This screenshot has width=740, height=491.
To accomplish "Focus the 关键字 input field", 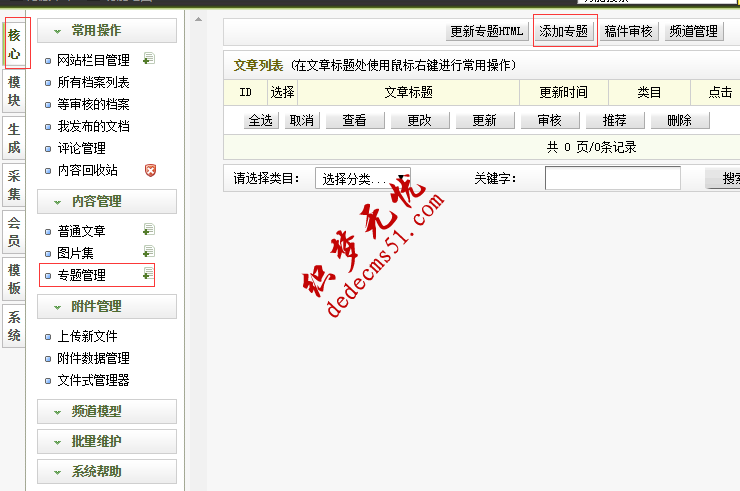I will pos(613,178).
